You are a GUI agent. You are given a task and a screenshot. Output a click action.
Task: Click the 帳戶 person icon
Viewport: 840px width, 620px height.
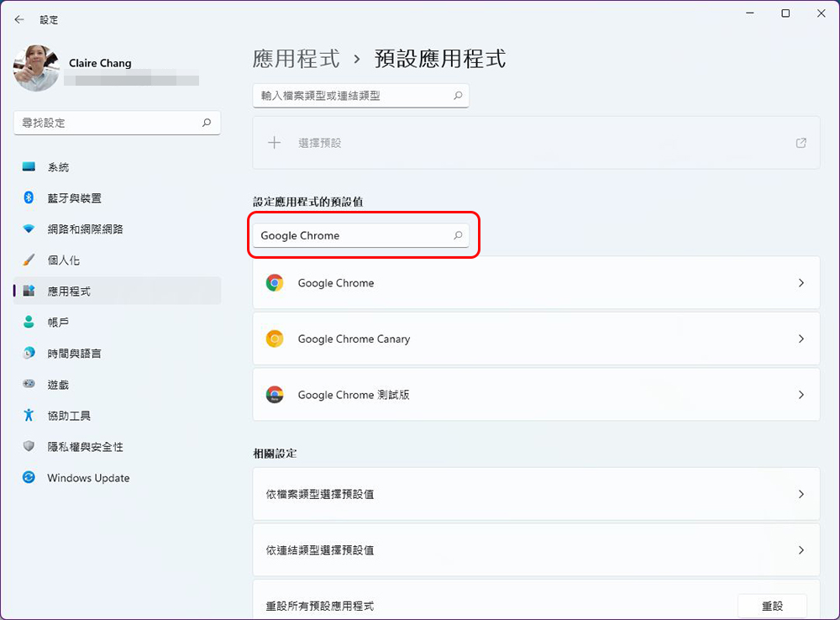(x=29, y=322)
